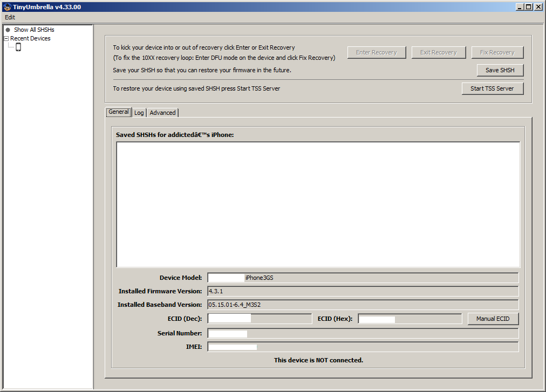This screenshot has width=546, height=392.
Task: Close the TinyUmbrella window
Action: click(x=538, y=7)
